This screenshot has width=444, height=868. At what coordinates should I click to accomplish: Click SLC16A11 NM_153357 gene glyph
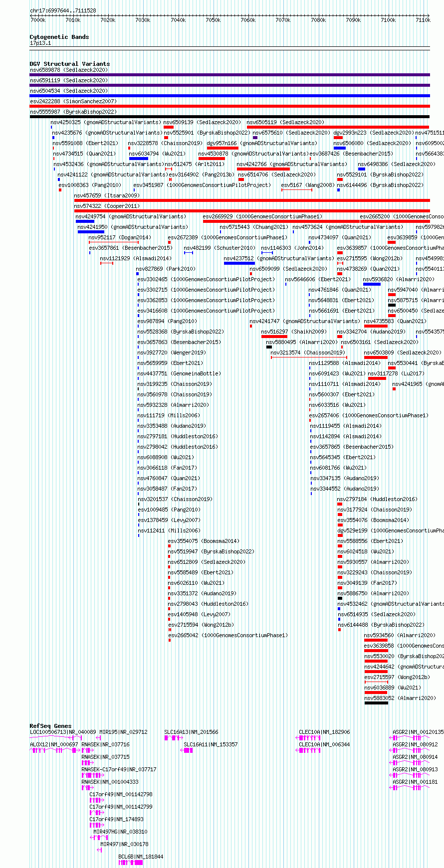click(187, 750)
